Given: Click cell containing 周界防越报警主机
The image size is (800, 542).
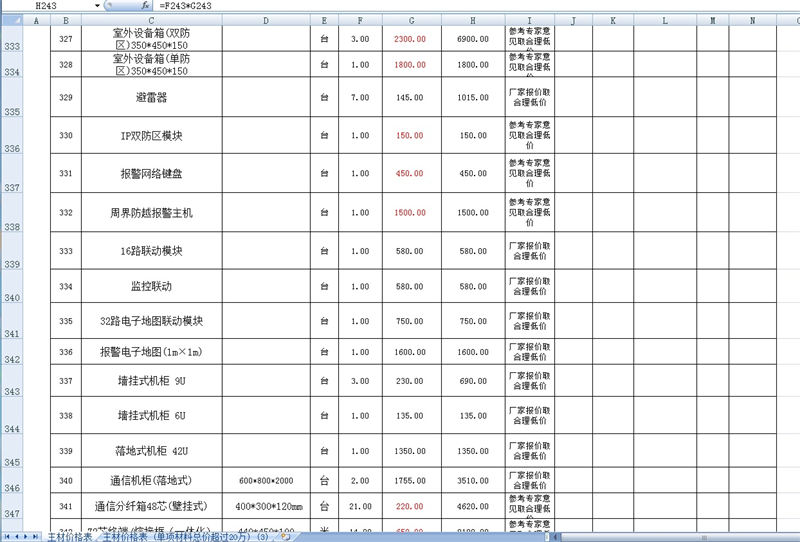Looking at the screenshot, I should coord(152,212).
